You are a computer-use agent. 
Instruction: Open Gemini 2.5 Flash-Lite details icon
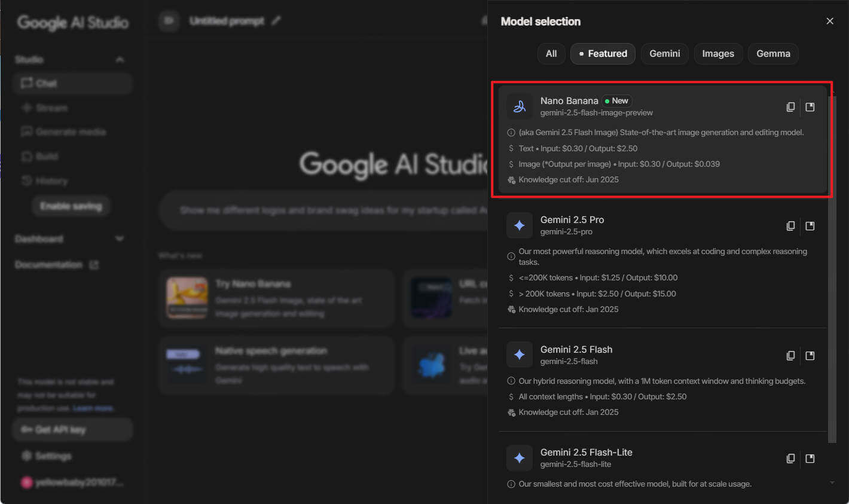pyautogui.click(x=810, y=459)
